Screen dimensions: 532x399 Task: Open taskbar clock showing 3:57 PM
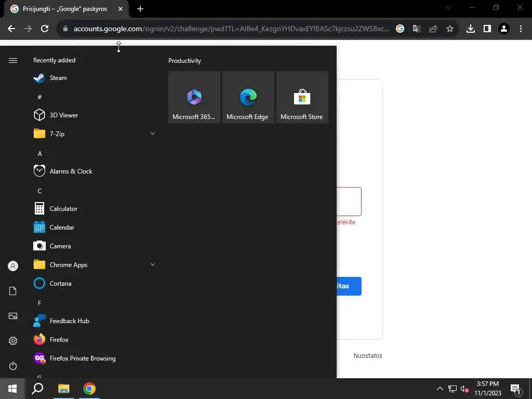pyautogui.click(x=487, y=389)
